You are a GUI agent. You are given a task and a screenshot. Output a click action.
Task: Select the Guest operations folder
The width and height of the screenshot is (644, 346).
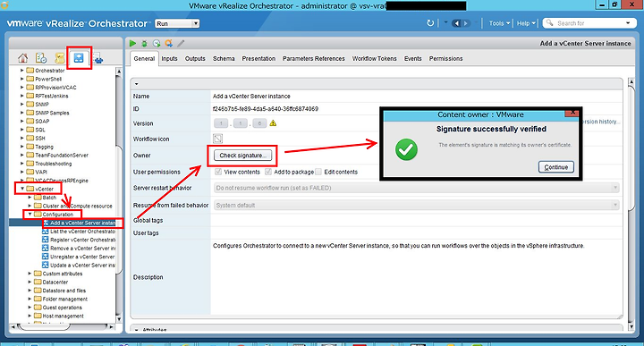62,308
